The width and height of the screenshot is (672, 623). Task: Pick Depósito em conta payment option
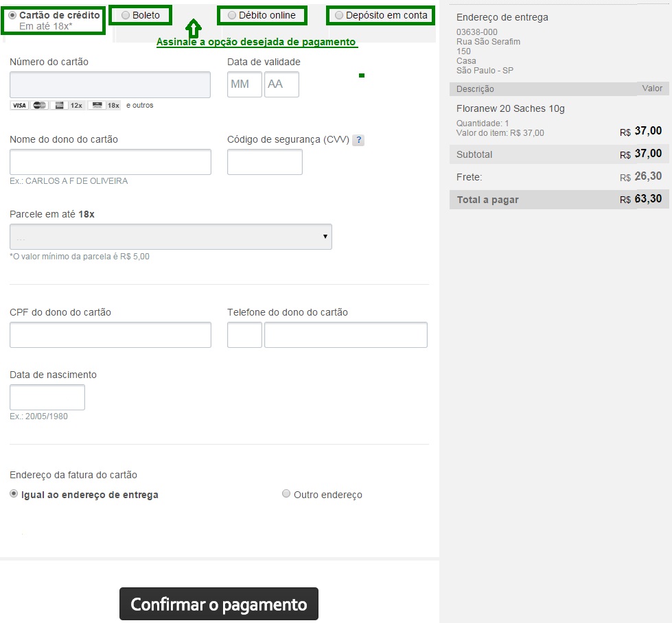(339, 15)
